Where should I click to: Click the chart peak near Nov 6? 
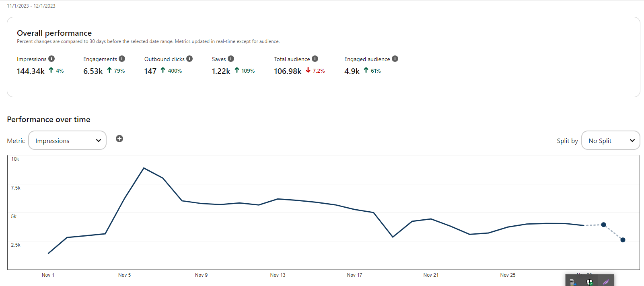pyautogui.click(x=144, y=168)
